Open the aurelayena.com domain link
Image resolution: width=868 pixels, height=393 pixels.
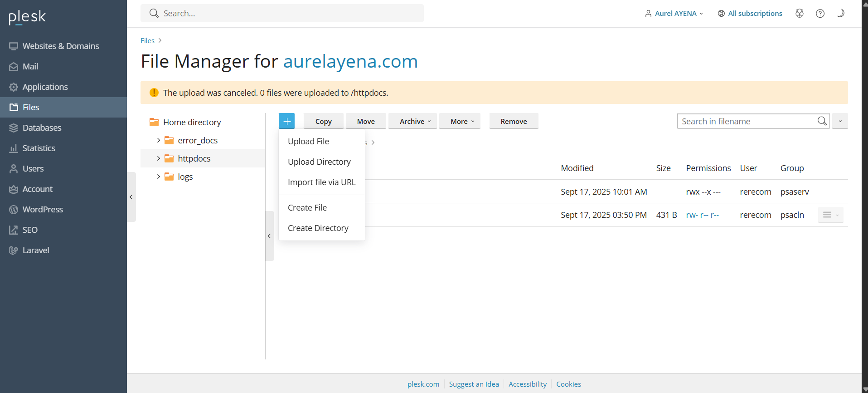[350, 61]
